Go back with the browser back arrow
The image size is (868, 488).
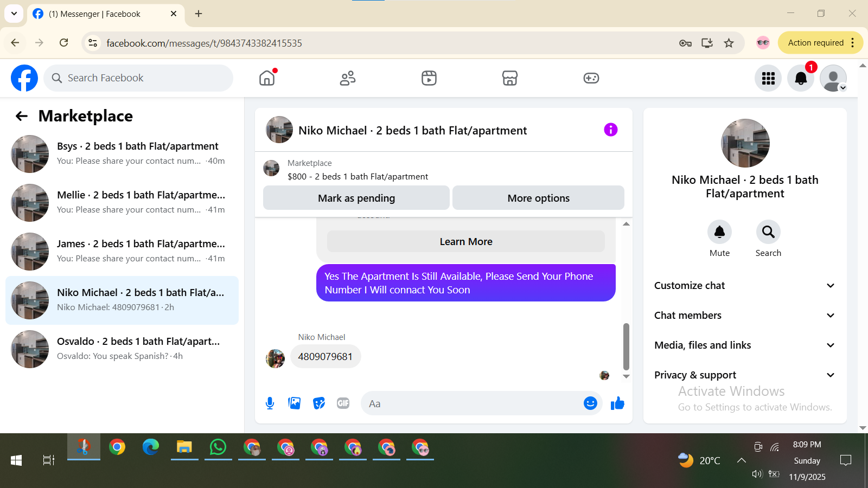click(x=15, y=43)
